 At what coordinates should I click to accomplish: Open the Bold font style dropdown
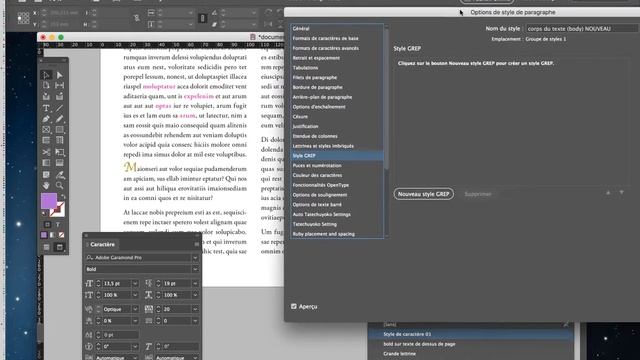(x=195, y=269)
